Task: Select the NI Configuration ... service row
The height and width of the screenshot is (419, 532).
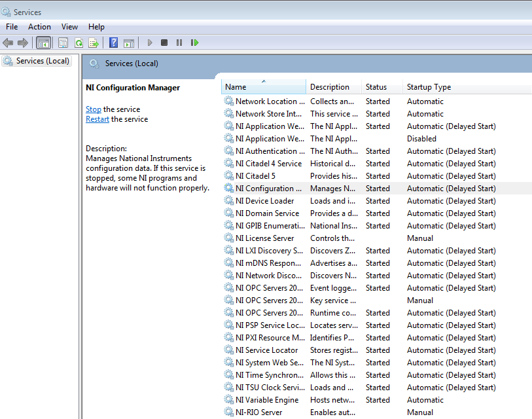Action: point(377,189)
